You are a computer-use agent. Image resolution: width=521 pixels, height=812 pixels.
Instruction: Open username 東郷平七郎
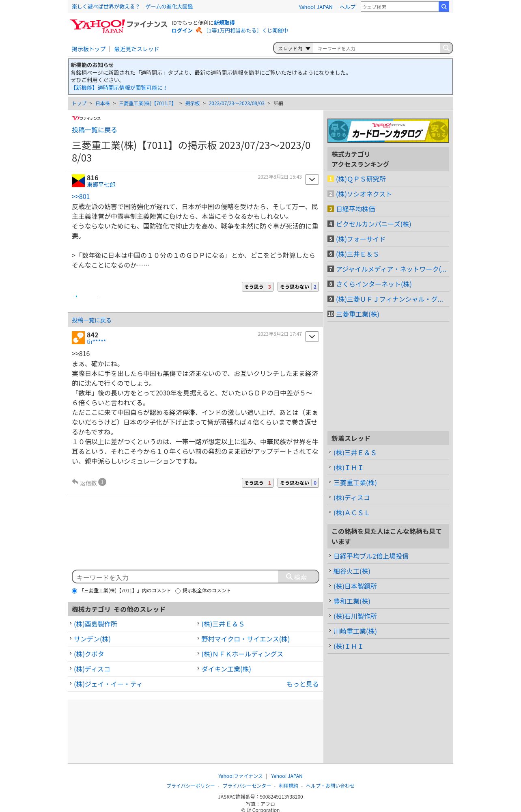101,185
